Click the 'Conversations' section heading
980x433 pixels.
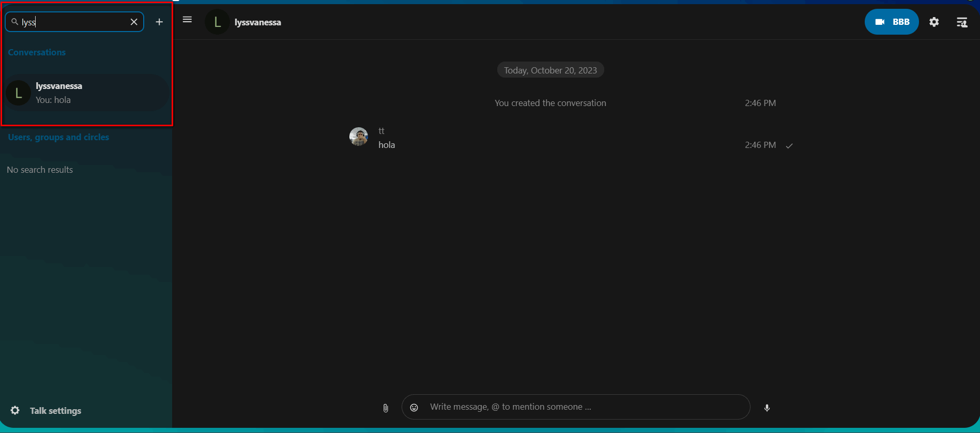[x=37, y=52]
